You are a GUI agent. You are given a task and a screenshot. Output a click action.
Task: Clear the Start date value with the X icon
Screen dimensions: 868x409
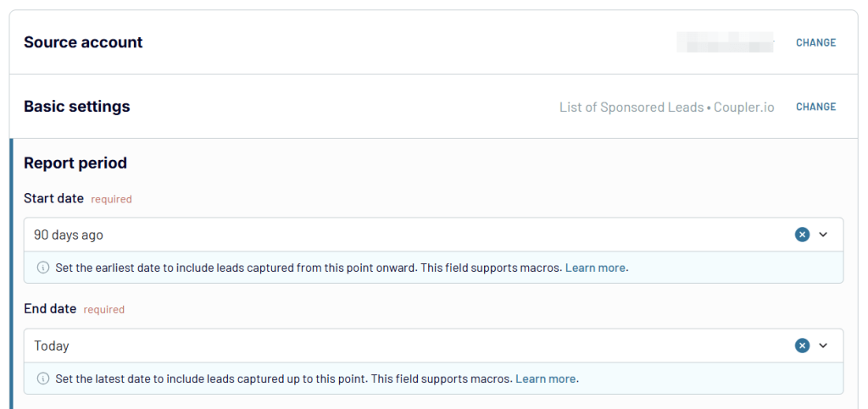click(x=802, y=235)
